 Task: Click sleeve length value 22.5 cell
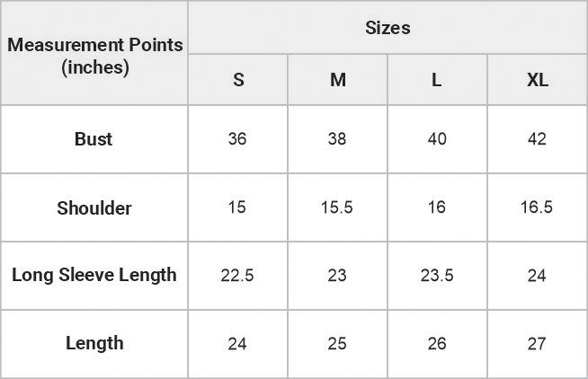237,276
